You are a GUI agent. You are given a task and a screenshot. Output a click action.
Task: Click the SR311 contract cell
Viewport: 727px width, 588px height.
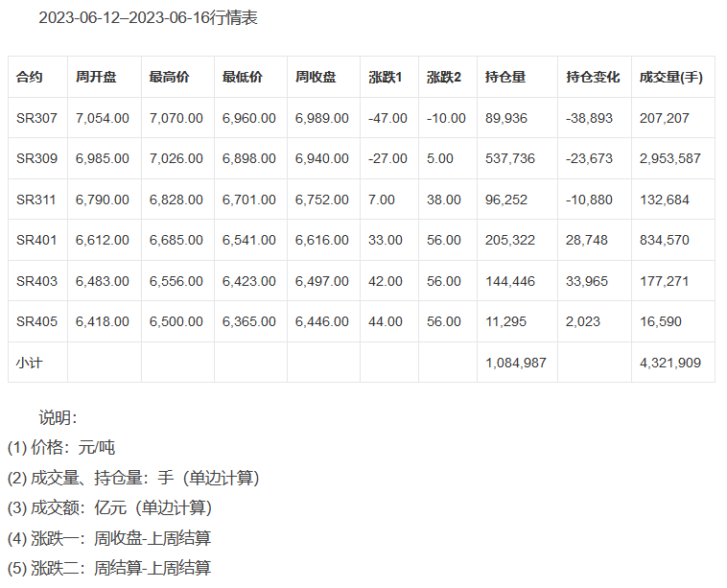[36, 200]
